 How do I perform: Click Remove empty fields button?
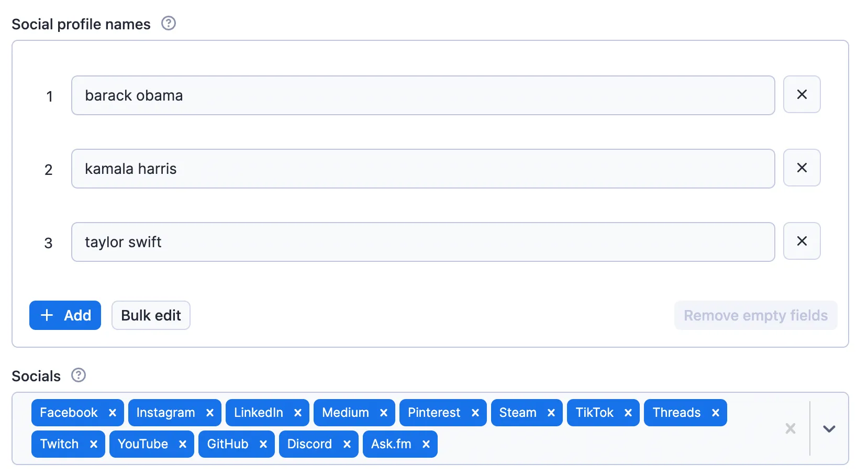(x=755, y=315)
